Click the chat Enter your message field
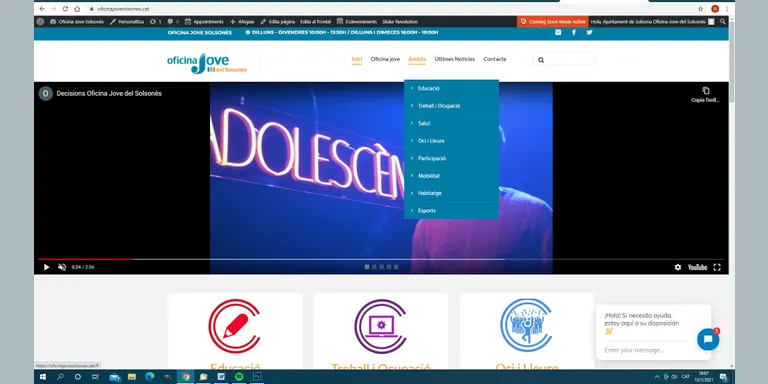 (646, 350)
